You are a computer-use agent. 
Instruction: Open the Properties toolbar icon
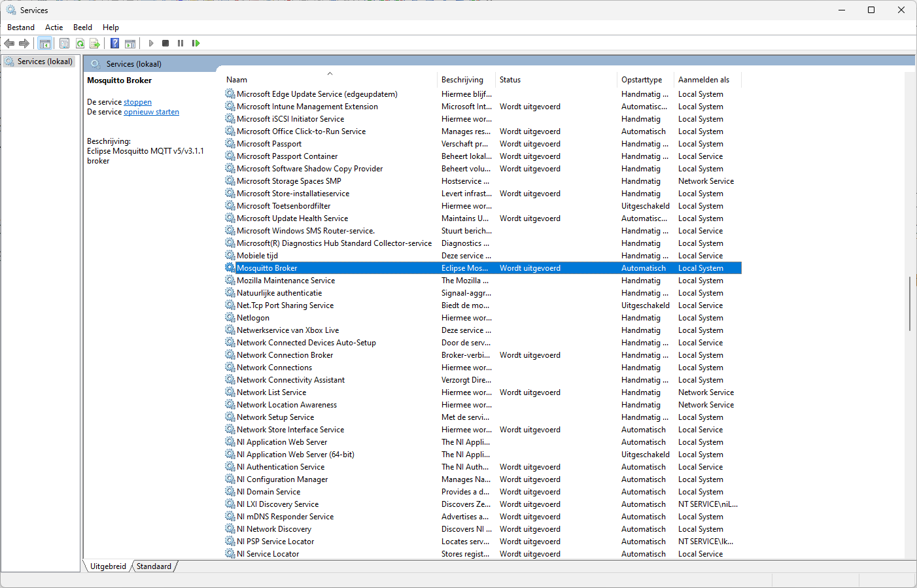[64, 43]
